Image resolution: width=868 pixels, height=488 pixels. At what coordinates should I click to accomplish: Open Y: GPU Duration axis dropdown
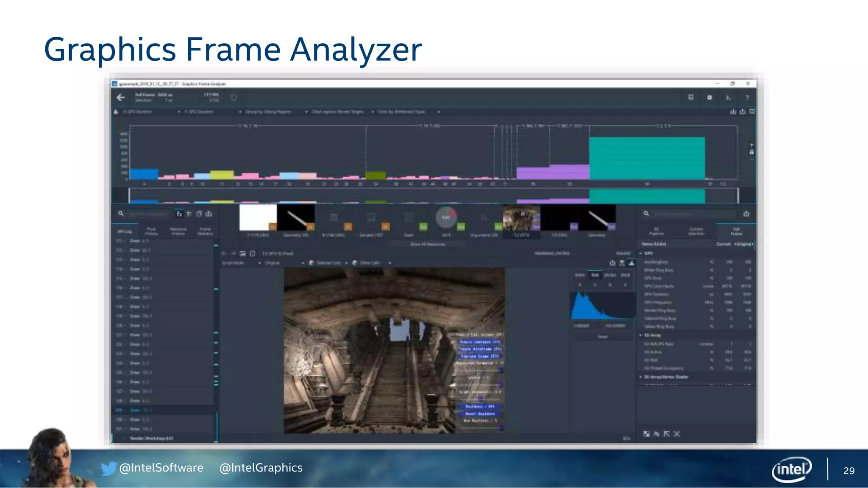click(x=213, y=112)
